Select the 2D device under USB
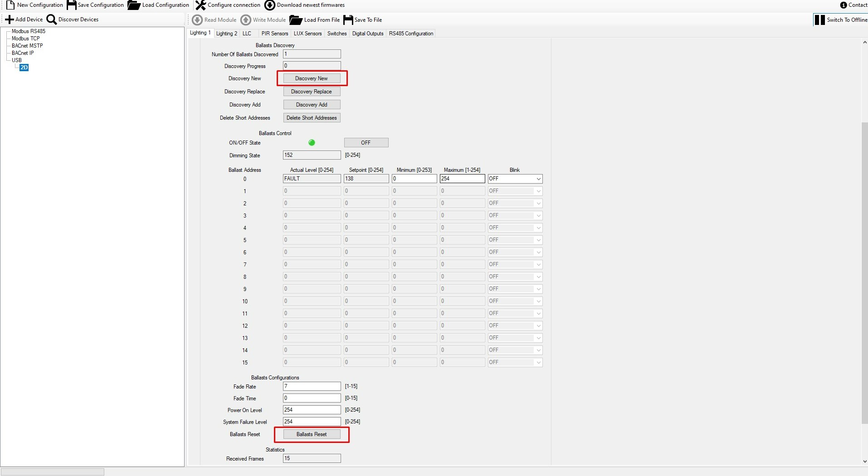The width and height of the screenshot is (868, 476). click(24, 68)
